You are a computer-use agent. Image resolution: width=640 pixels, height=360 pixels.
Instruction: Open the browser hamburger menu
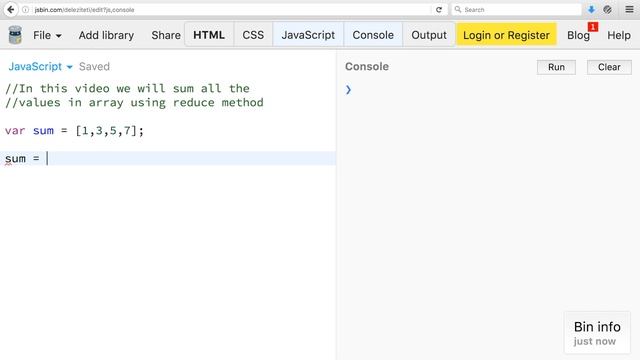coord(629,9)
